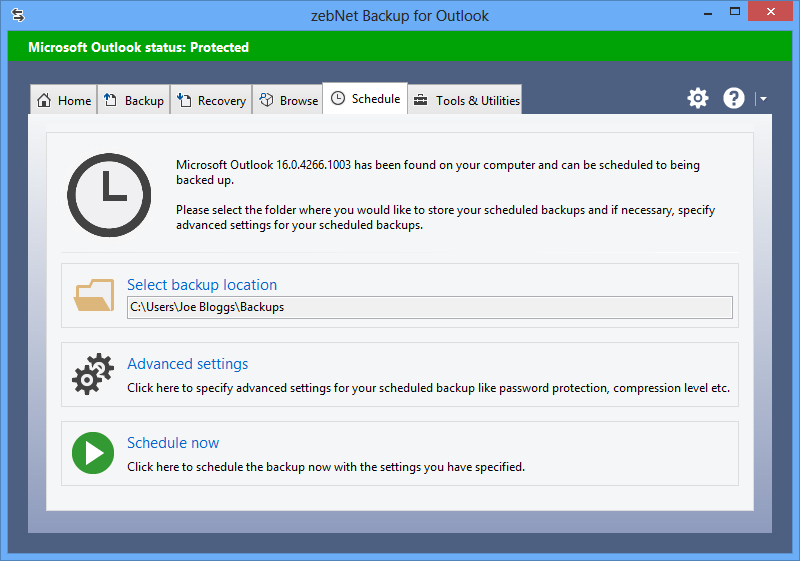800x561 pixels.
Task: Open the Advanced settings link
Action: [x=187, y=364]
